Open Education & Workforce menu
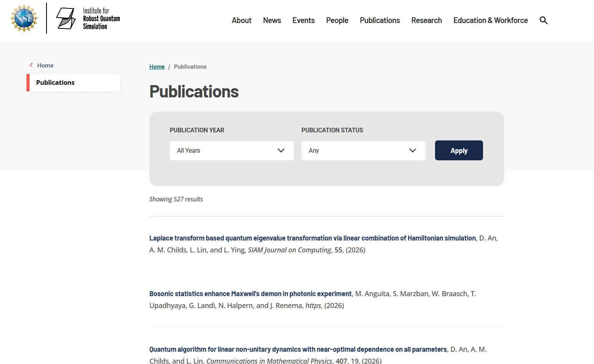The width and height of the screenshot is (594, 364). tap(490, 20)
